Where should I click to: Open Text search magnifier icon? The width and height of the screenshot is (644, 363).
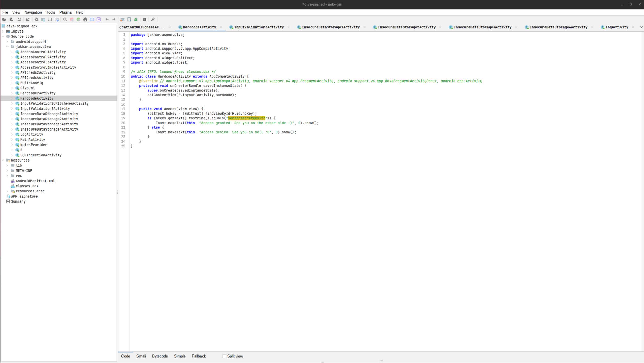pos(65,19)
